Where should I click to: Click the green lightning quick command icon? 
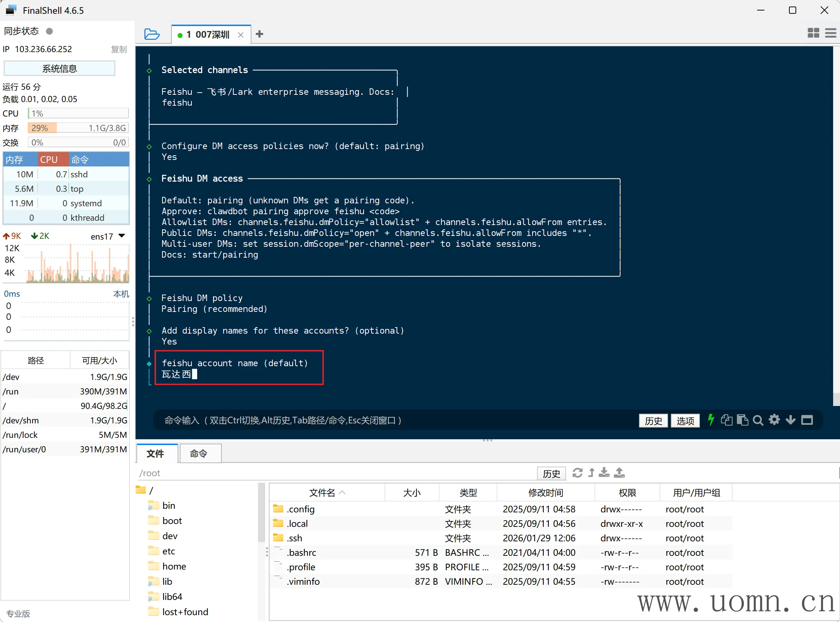pos(710,420)
